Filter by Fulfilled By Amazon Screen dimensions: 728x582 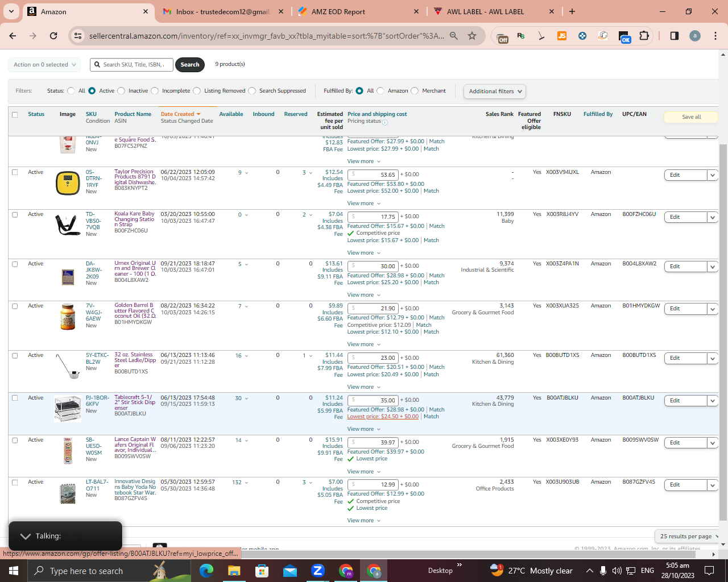coord(380,91)
